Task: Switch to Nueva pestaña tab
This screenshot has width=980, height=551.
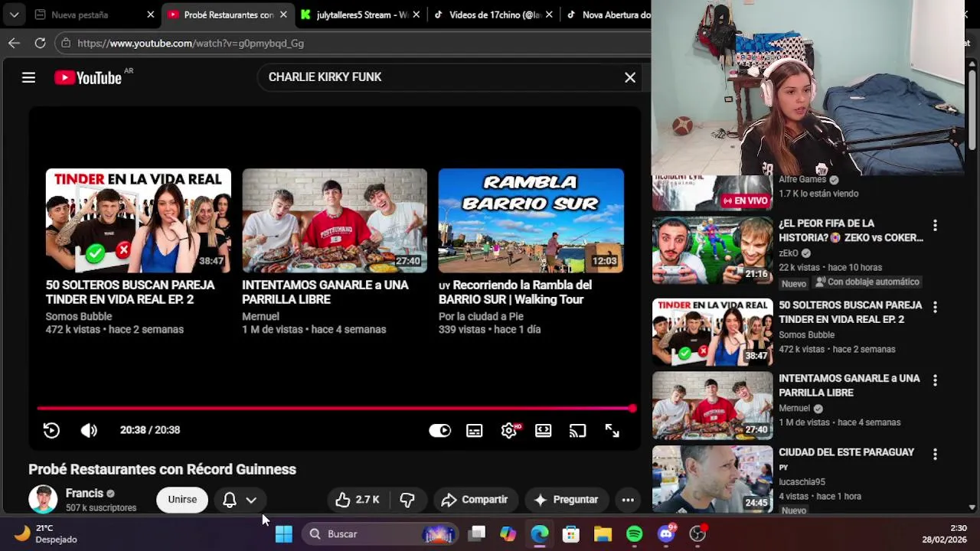Action: [x=80, y=15]
